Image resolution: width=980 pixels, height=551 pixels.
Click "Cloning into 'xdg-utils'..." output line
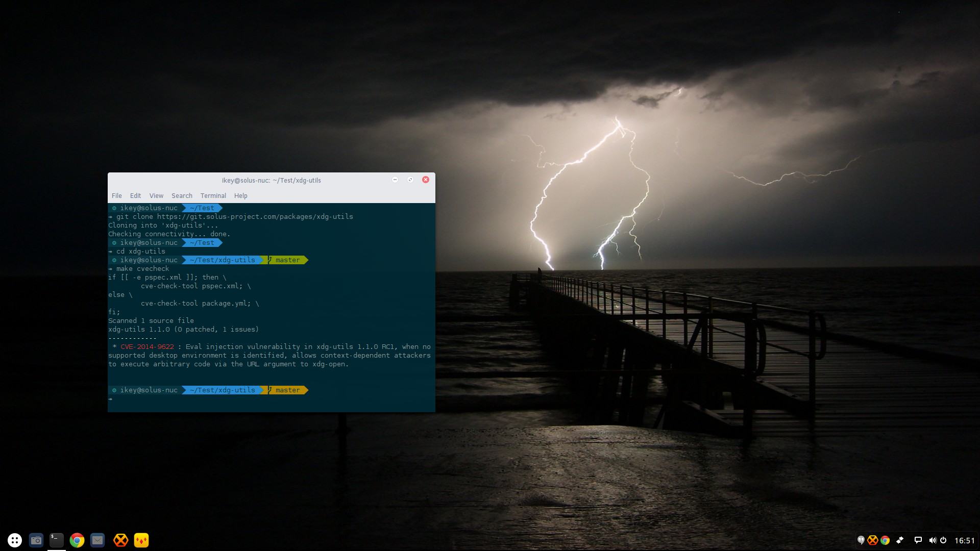pyautogui.click(x=163, y=226)
